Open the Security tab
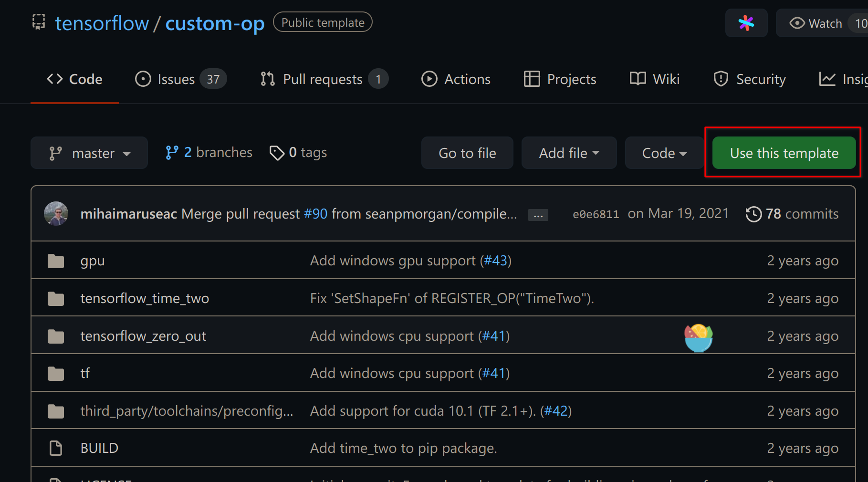 [x=750, y=79]
